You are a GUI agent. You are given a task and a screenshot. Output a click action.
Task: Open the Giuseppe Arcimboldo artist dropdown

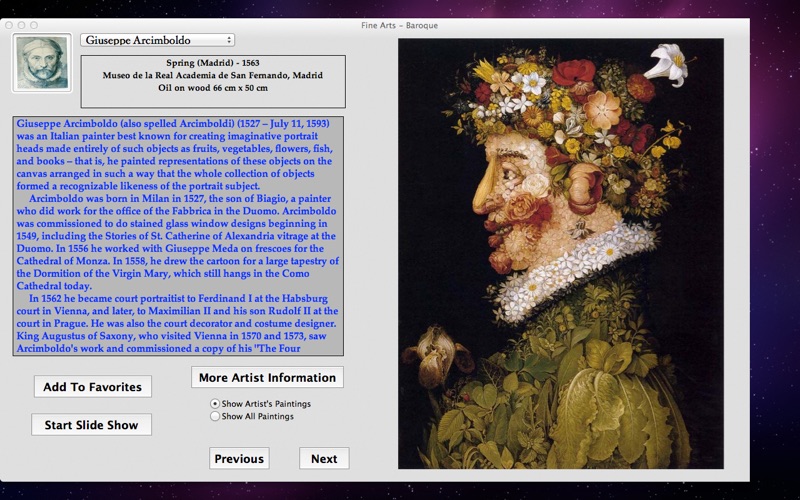pyautogui.click(x=157, y=40)
